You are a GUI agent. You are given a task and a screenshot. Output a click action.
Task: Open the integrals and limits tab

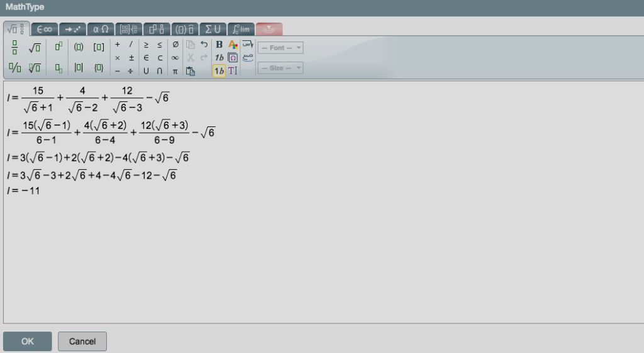(241, 29)
